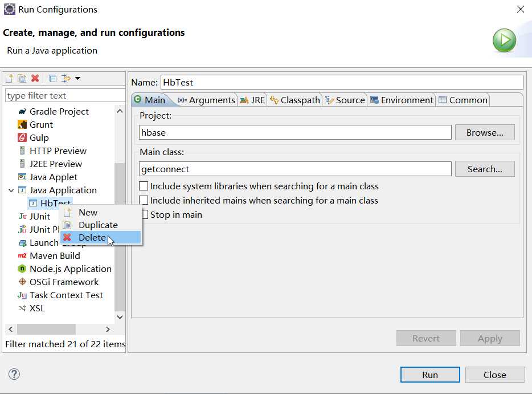Viewport: 532px width, 394px height.
Task: Click the Main class text field
Action: (x=295, y=169)
